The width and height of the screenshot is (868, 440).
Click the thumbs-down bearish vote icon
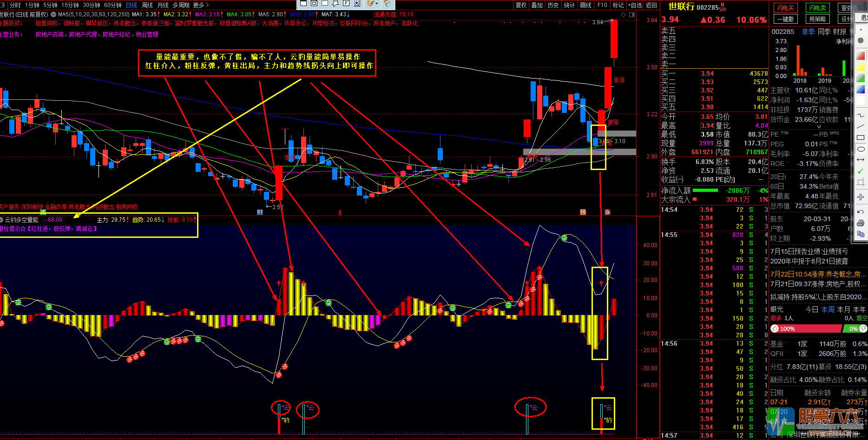coord(863,328)
